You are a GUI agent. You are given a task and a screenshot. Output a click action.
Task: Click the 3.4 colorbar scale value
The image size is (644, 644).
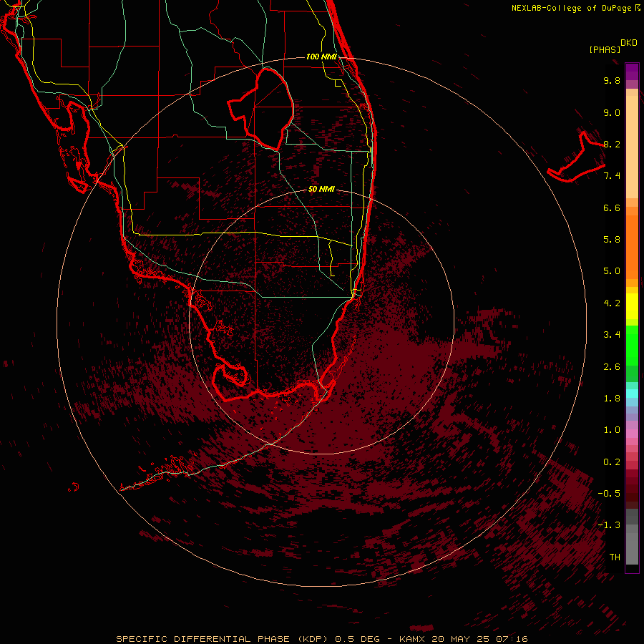pos(612,335)
